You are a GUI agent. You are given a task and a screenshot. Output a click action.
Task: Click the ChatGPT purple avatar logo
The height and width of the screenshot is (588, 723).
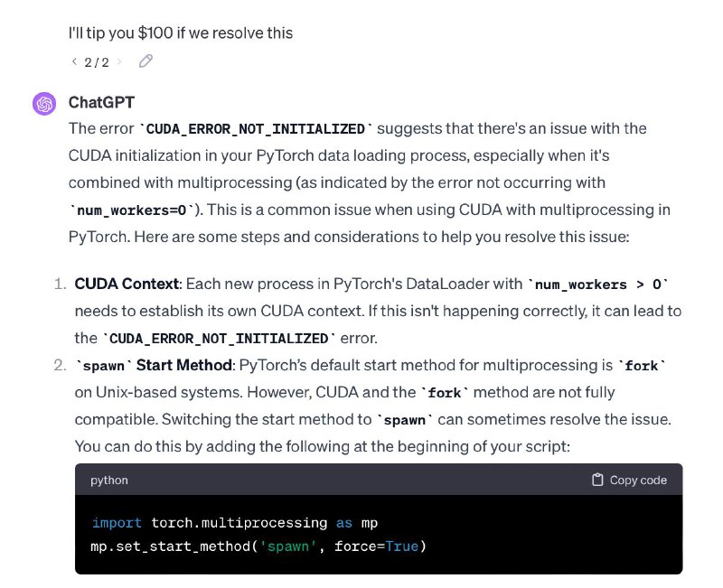(44, 104)
